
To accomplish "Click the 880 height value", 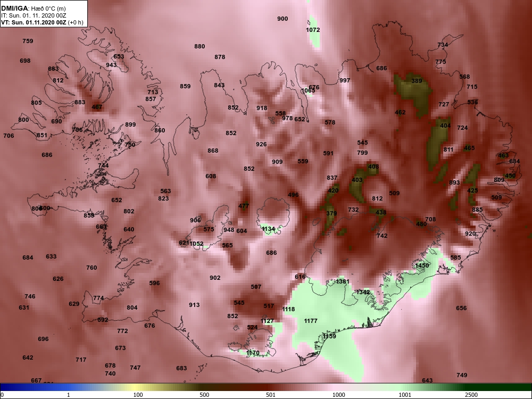I will tap(199, 46).
